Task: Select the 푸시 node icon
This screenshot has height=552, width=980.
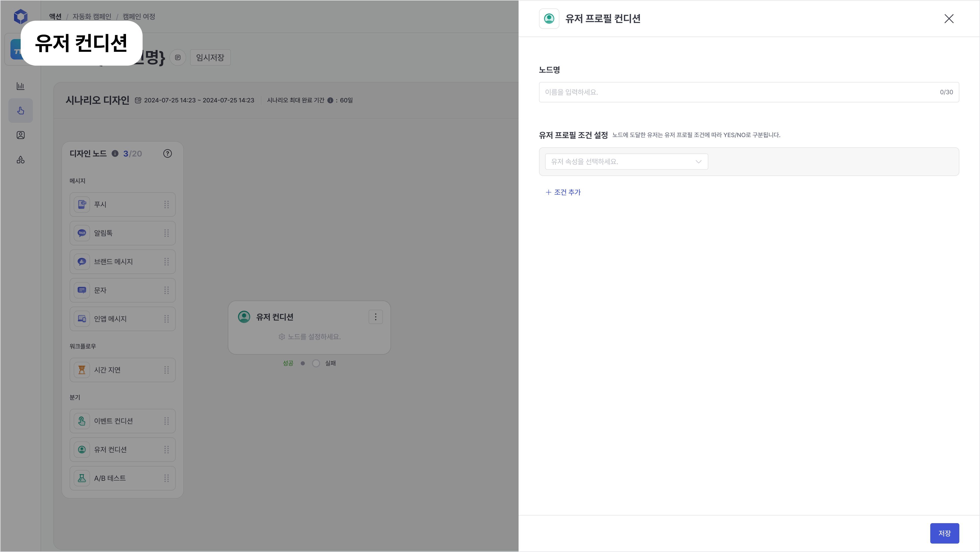Action: [x=82, y=205]
